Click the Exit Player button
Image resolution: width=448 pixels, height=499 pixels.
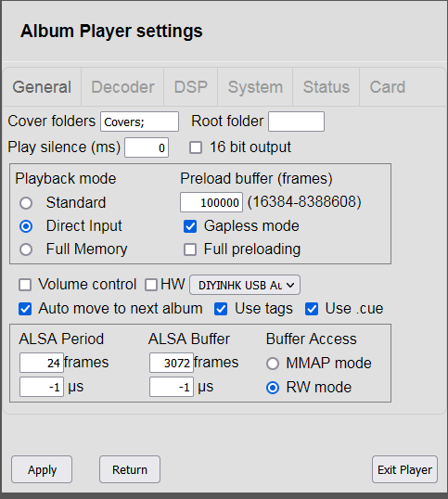[x=404, y=469]
